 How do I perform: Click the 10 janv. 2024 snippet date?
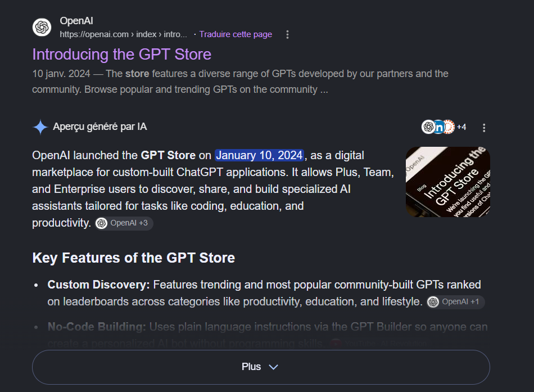pyautogui.click(x=61, y=74)
